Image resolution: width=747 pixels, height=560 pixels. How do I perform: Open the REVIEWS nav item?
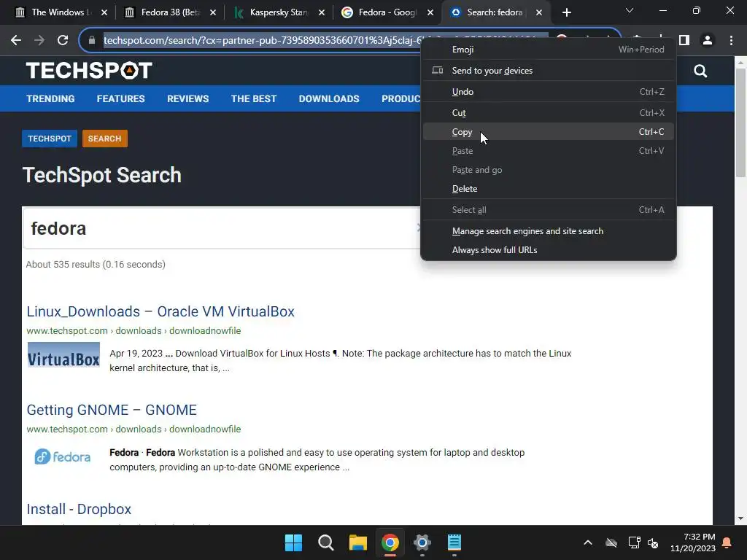187,98
